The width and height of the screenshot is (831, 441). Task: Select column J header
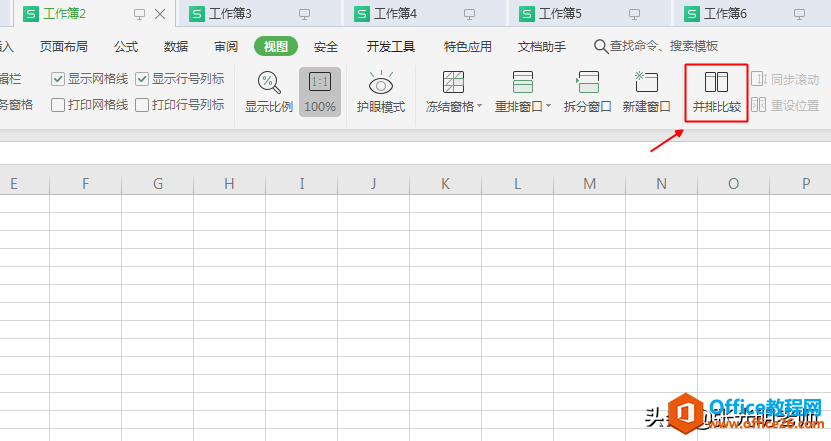pyautogui.click(x=374, y=184)
